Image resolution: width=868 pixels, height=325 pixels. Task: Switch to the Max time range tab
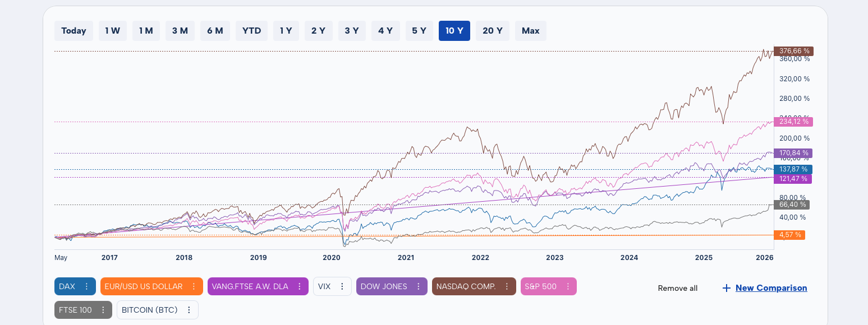tap(530, 31)
